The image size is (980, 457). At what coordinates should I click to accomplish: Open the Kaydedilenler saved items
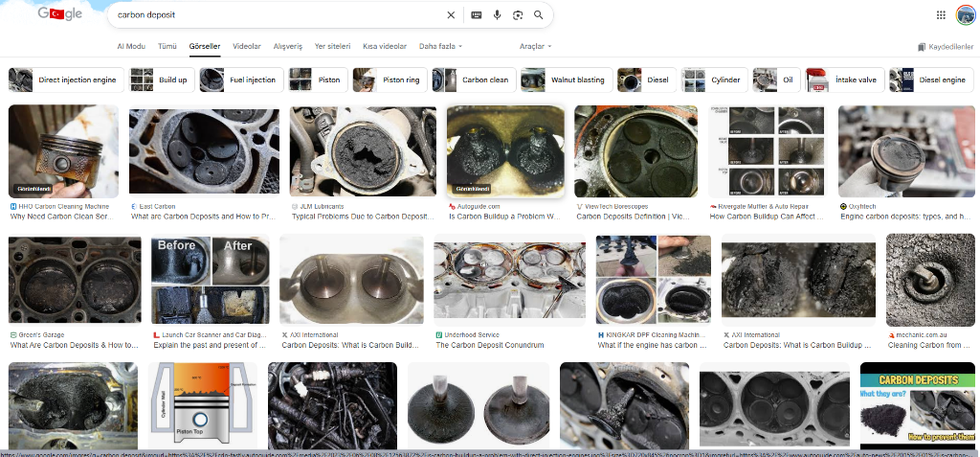[946, 47]
